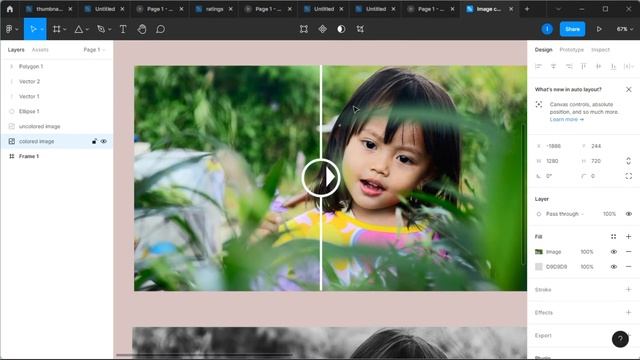Image resolution: width=640 pixels, height=360 pixels.
Task: Align horizontal centers icon
Action: [553, 66]
